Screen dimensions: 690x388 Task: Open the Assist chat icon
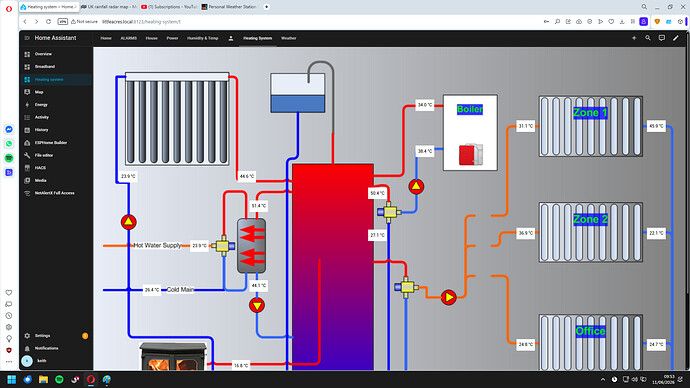tap(661, 38)
